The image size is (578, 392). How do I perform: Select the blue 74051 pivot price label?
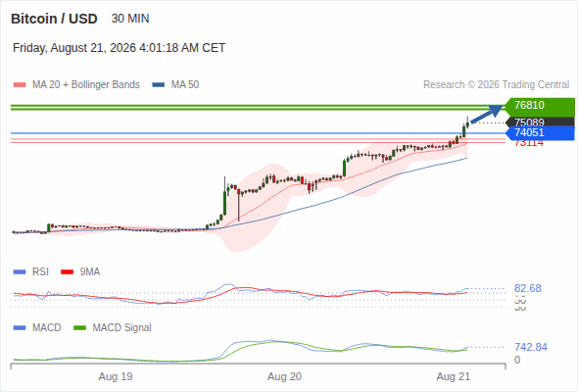[x=540, y=132]
